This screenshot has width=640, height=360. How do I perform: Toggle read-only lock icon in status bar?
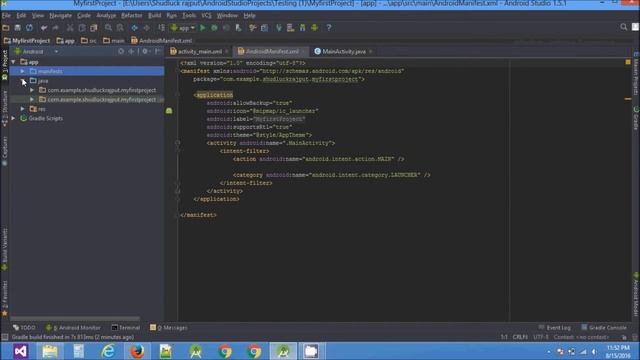click(624, 337)
